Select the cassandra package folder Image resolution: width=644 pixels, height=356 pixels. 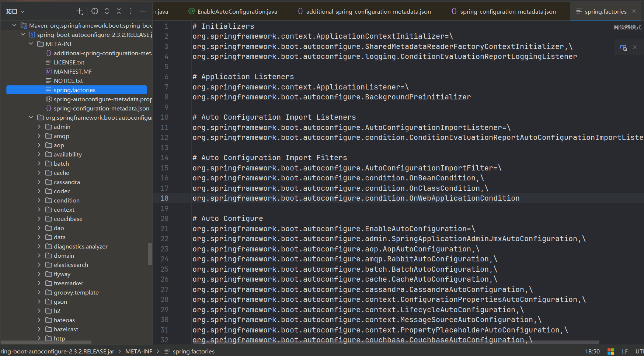coord(63,182)
